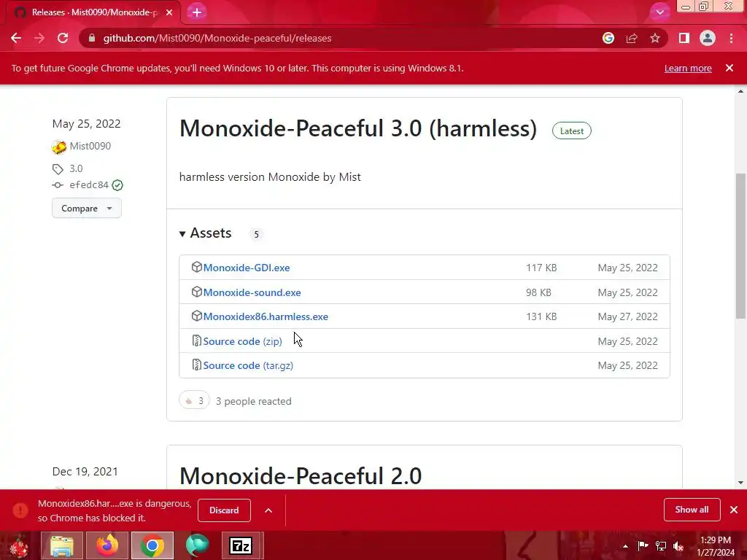This screenshot has width=747, height=560.
Task: Open the efedc84 commit link
Action: point(88,184)
